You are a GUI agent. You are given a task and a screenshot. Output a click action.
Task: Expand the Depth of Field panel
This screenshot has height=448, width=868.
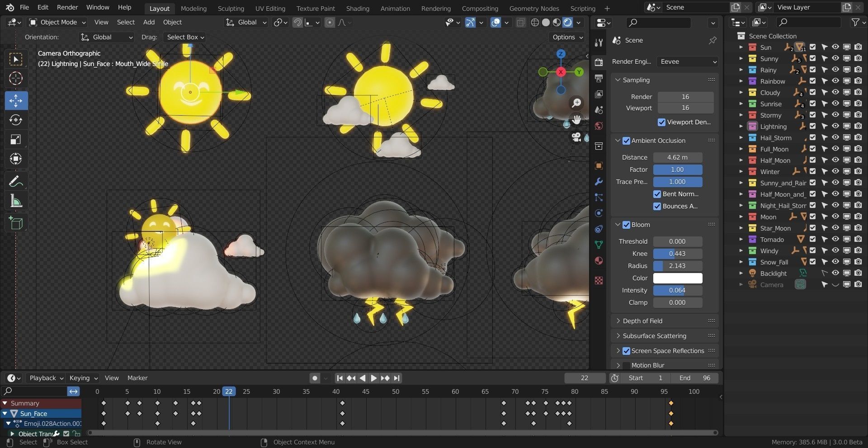tap(642, 321)
